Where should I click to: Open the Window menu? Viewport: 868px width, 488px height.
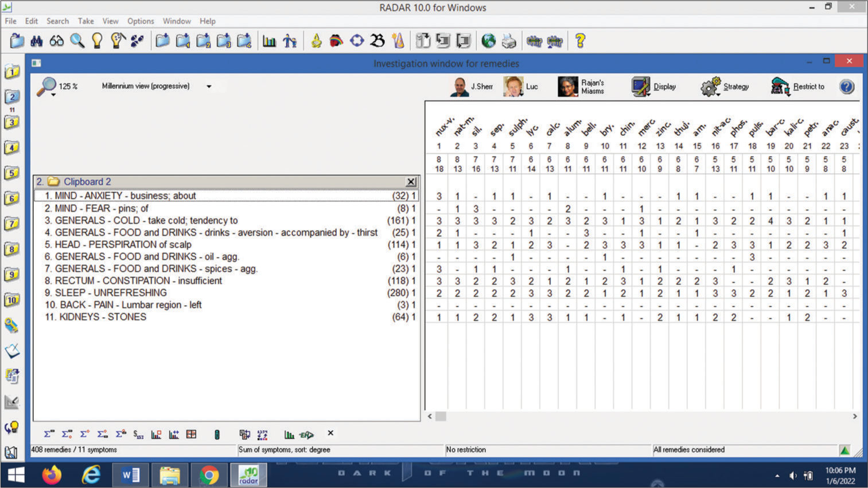pyautogui.click(x=177, y=21)
